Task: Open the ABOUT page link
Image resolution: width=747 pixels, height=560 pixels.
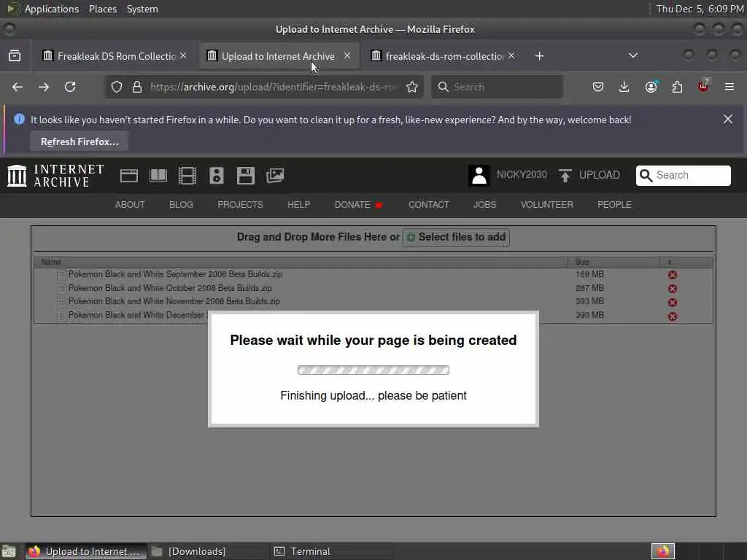Action: 130,205
